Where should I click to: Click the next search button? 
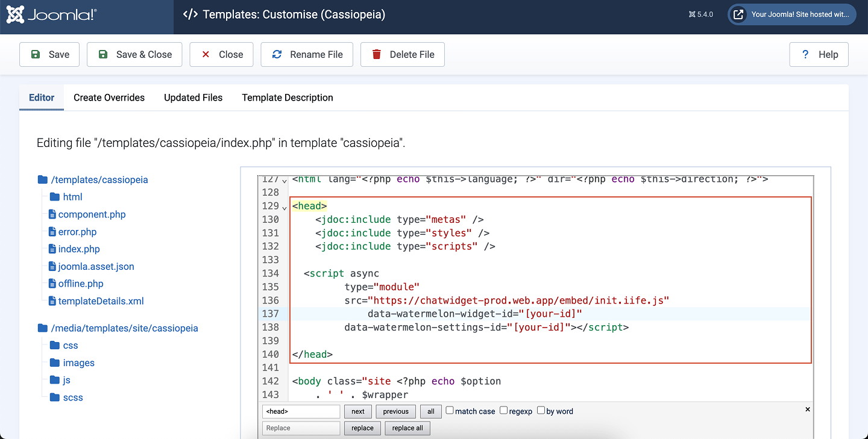coord(358,411)
